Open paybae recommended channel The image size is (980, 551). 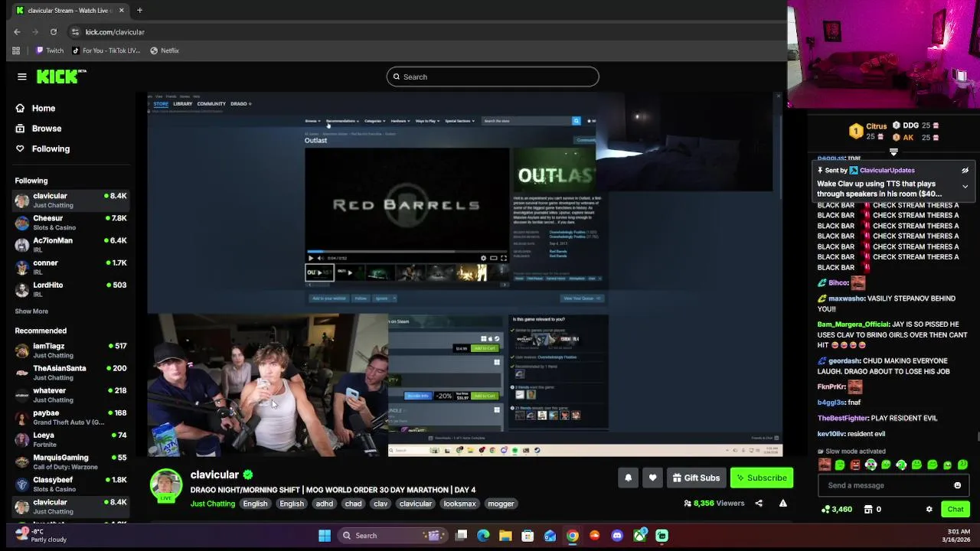pyautogui.click(x=70, y=417)
